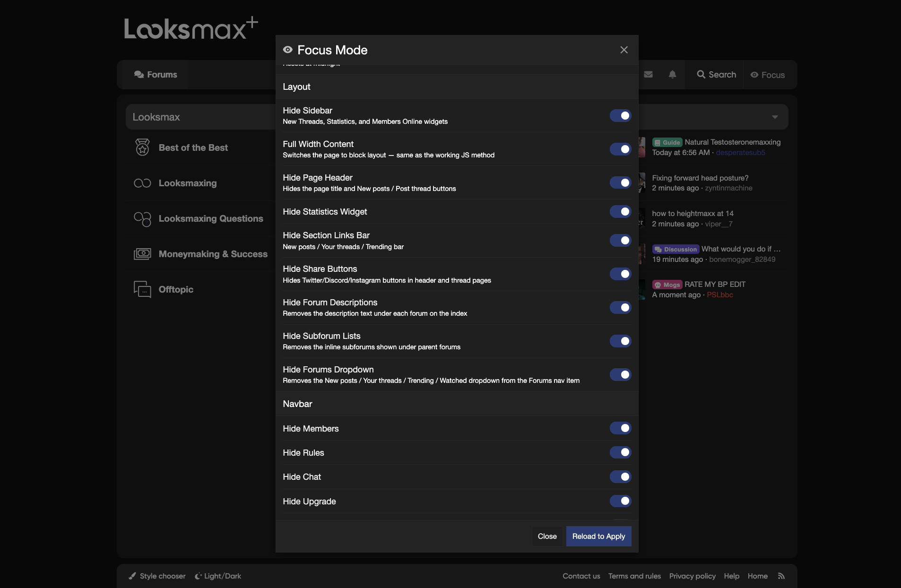The width and height of the screenshot is (901, 588).
Task: Open the Focus menu in navbar
Action: 768,75
